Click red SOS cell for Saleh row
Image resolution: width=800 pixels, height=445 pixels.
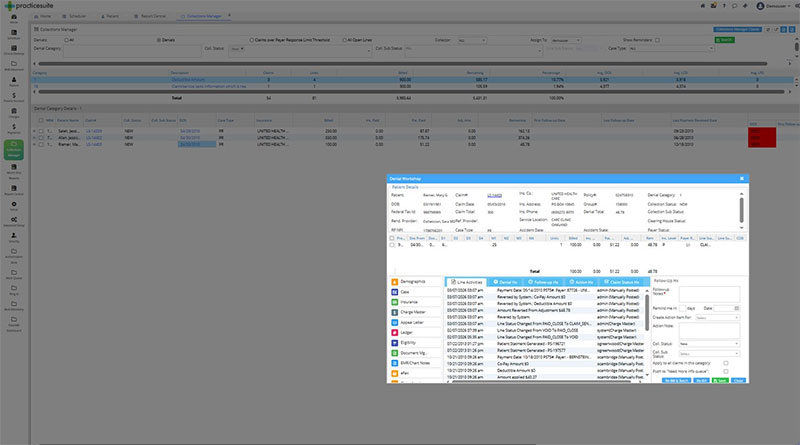click(762, 131)
